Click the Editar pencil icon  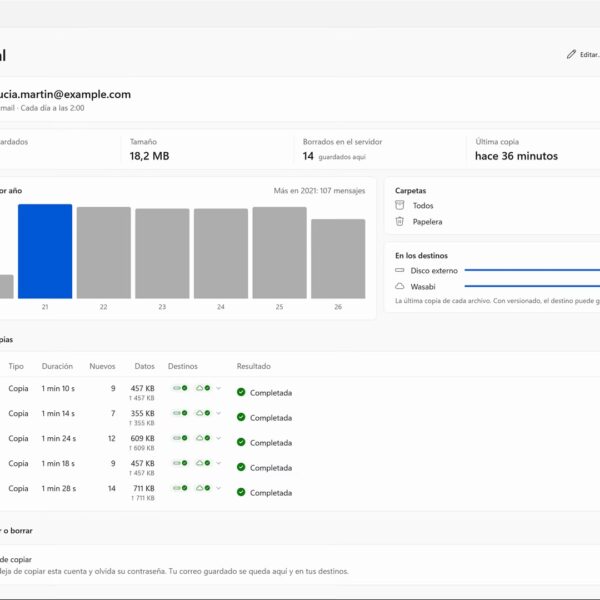coord(571,54)
